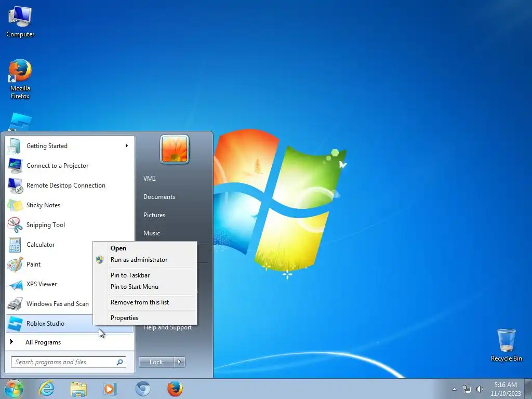Click the Windows Fax and Scan label

pos(57,303)
